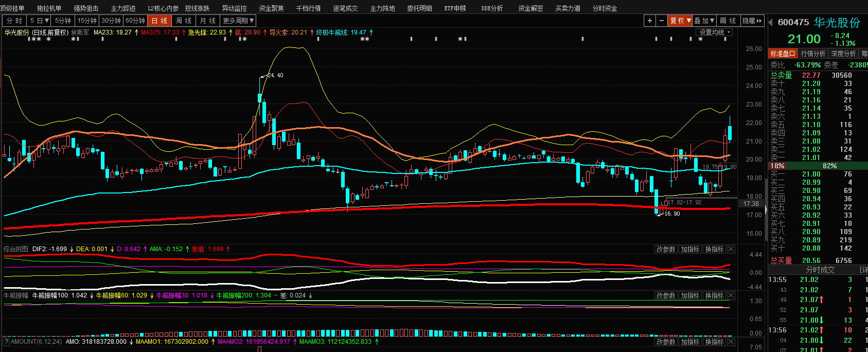Click 改参数 in 综合附图 panel

click(x=666, y=249)
